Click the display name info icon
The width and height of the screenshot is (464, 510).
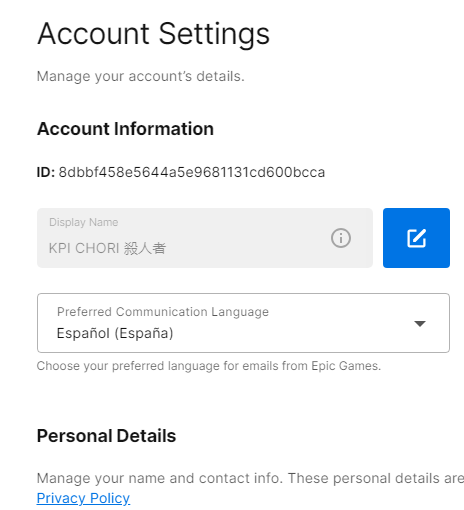coord(341,238)
